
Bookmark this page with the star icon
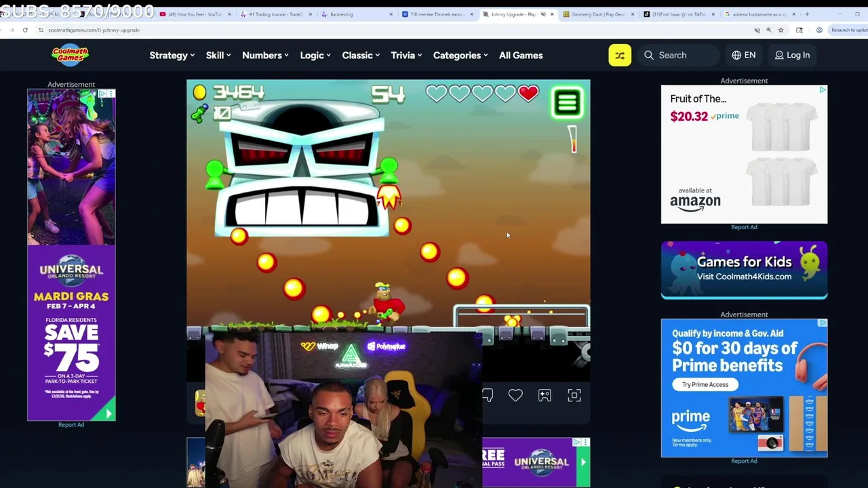tap(781, 30)
